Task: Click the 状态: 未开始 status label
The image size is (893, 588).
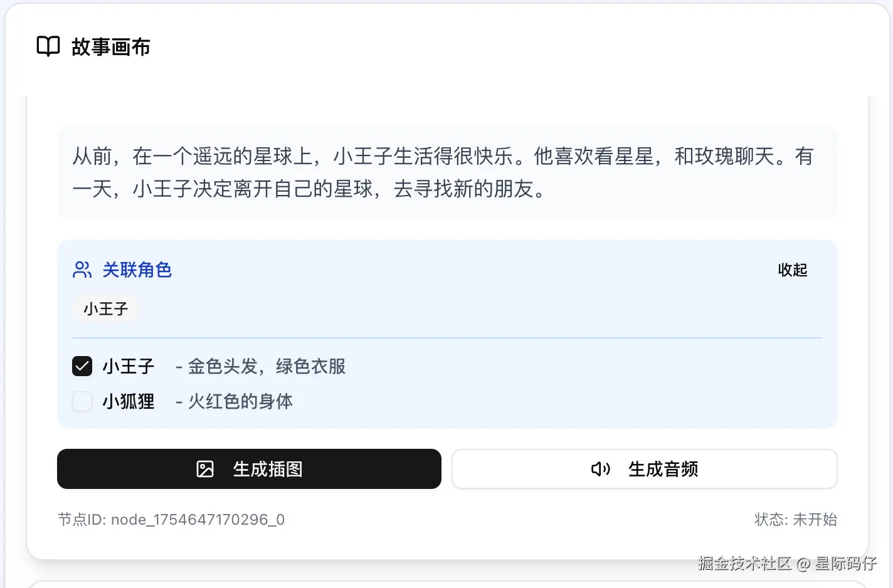Action: (x=795, y=520)
